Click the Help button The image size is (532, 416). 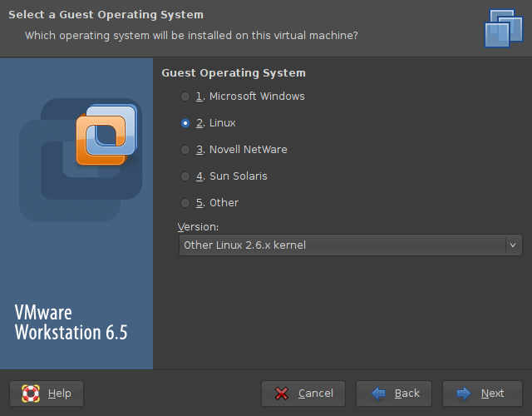click(x=47, y=394)
